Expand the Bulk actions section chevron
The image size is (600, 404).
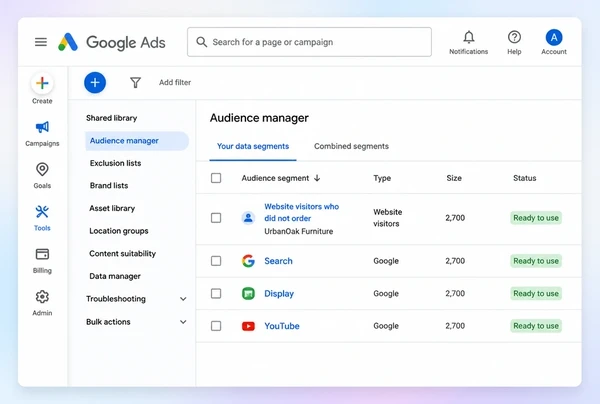coord(183,322)
